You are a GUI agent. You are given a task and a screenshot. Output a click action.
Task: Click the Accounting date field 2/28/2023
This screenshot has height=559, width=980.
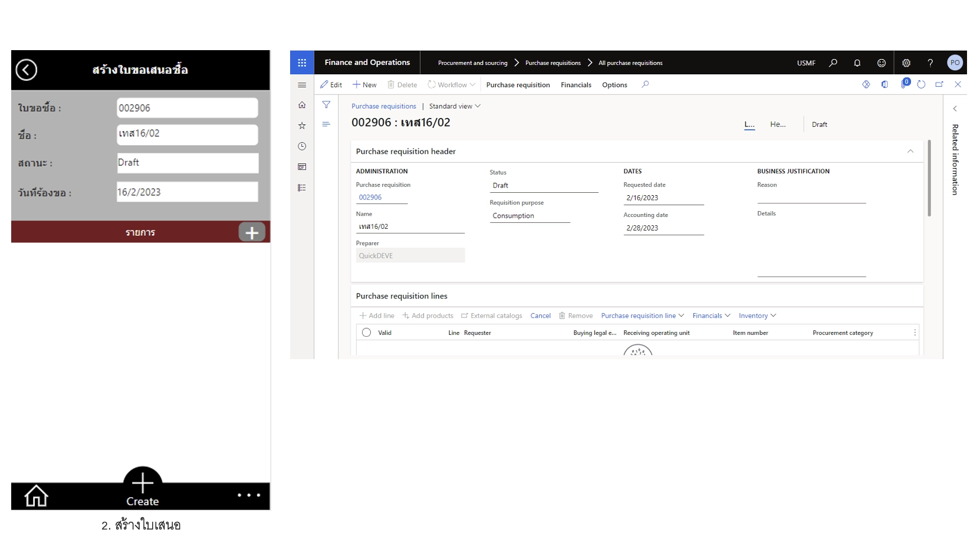663,228
